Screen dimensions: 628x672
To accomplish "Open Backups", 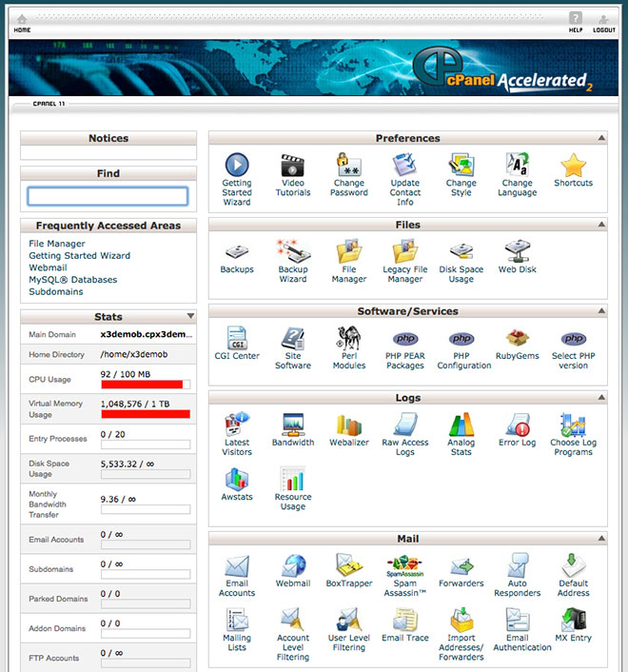I will 237,251.
